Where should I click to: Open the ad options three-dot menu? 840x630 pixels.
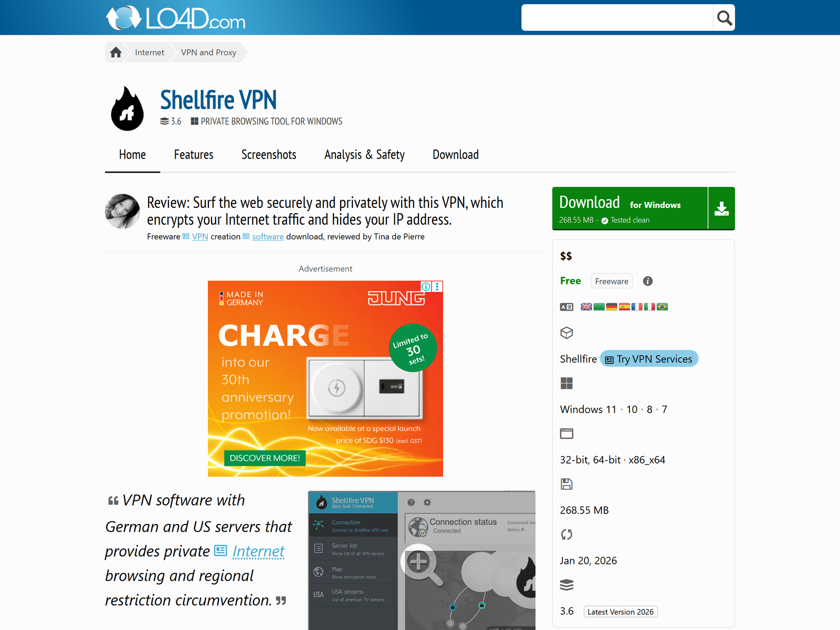click(437, 287)
